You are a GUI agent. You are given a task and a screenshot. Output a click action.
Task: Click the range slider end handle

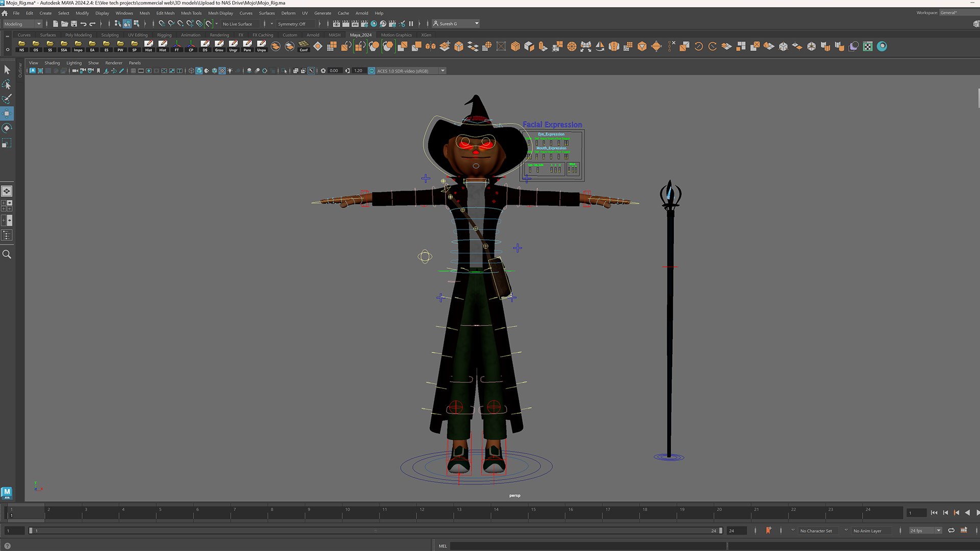(x=720, y=531)
